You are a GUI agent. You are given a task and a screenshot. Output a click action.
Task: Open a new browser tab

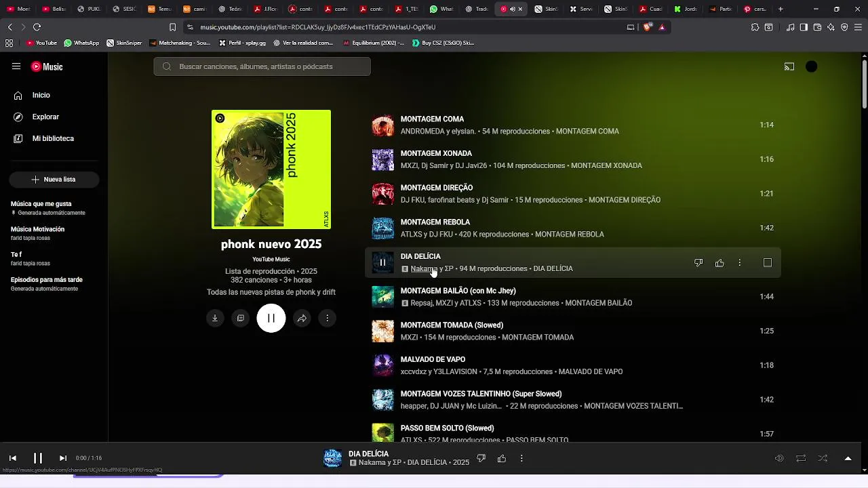click(x=781, y=9)
